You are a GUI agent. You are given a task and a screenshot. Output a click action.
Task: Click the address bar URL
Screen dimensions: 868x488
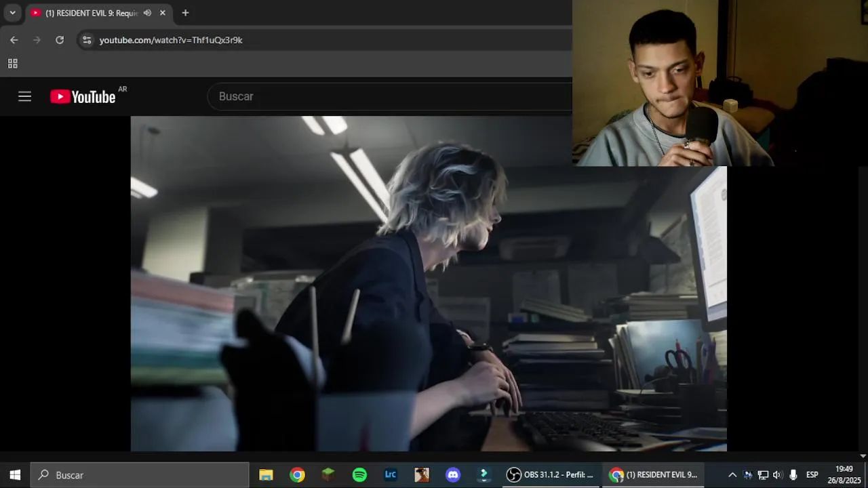tap(171, 40)
